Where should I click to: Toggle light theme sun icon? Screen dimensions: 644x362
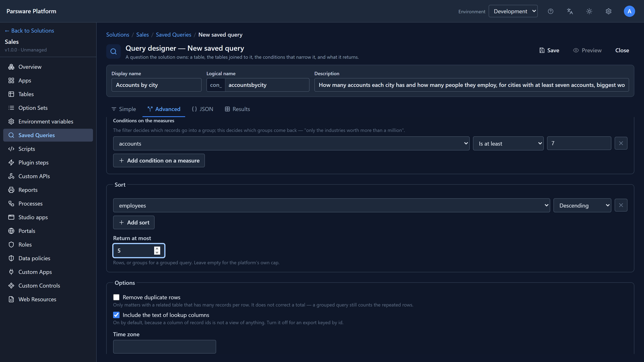589,11
